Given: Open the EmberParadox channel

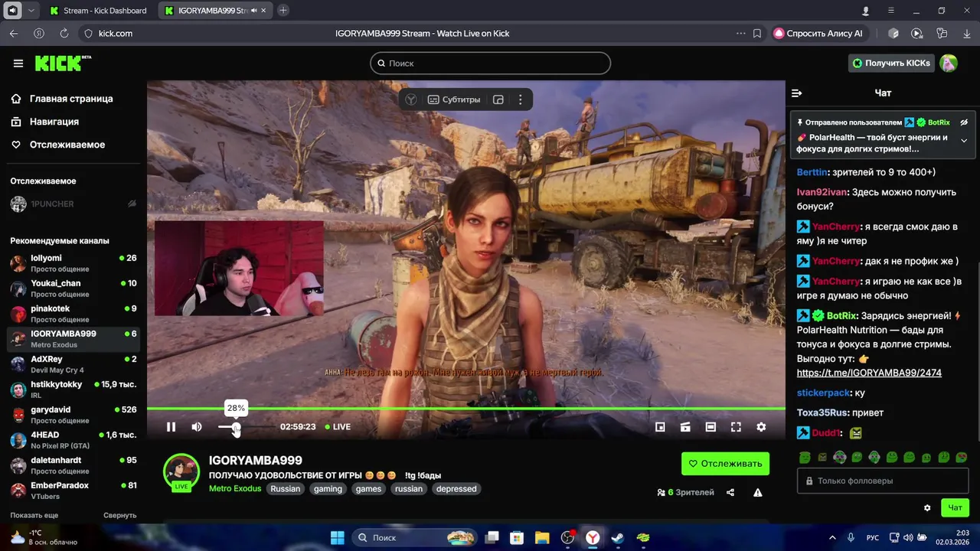Looking at the screenshot, I should [x=73, y=491].
